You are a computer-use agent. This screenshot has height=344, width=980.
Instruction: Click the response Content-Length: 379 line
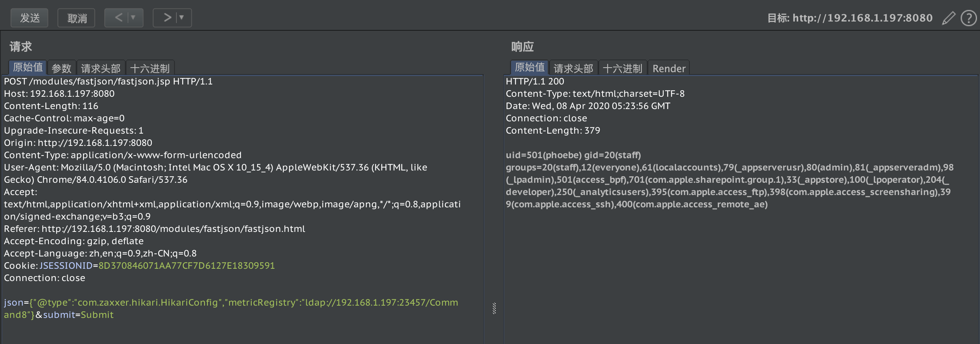pos(553,131)
